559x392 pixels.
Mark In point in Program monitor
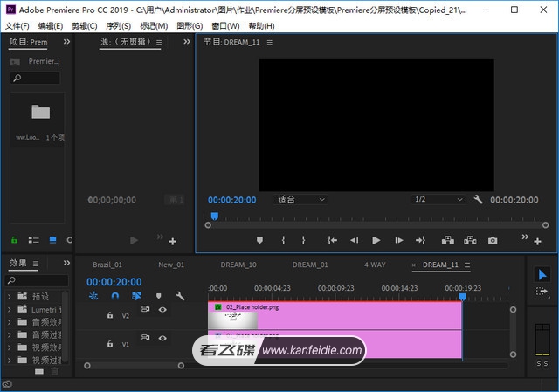tap(283, 241)
